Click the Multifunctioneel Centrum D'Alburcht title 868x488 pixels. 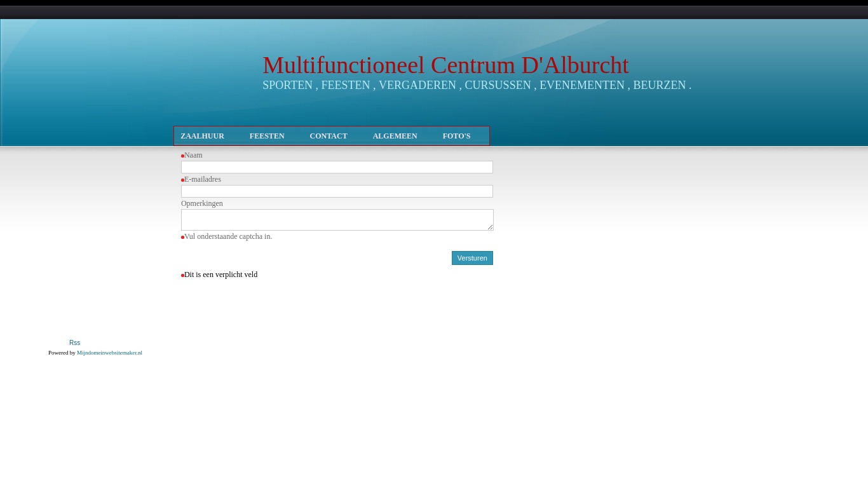coord(445,65)
